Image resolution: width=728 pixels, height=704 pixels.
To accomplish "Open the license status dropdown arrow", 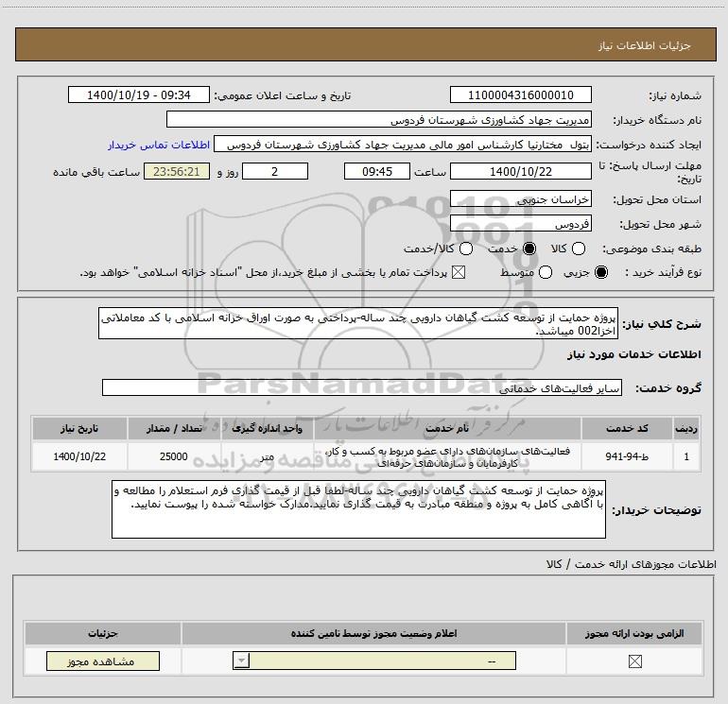I will pyautogui.click(x=241, y=661).
